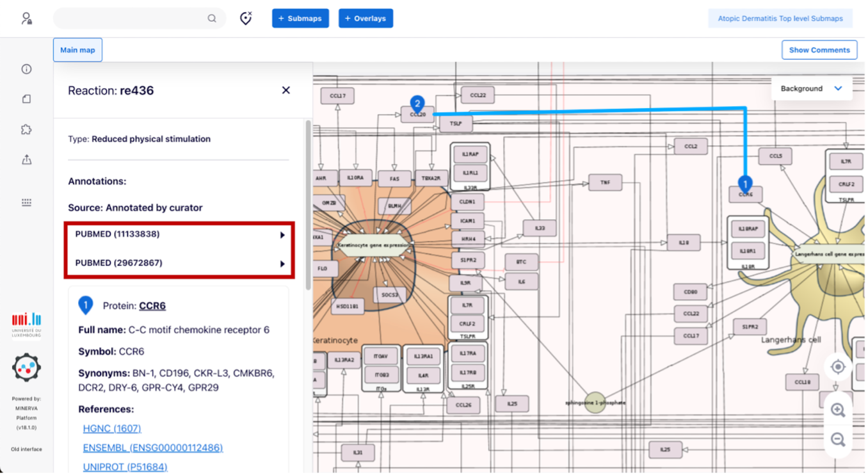Click inside the search input field

[x=131, y=19]
